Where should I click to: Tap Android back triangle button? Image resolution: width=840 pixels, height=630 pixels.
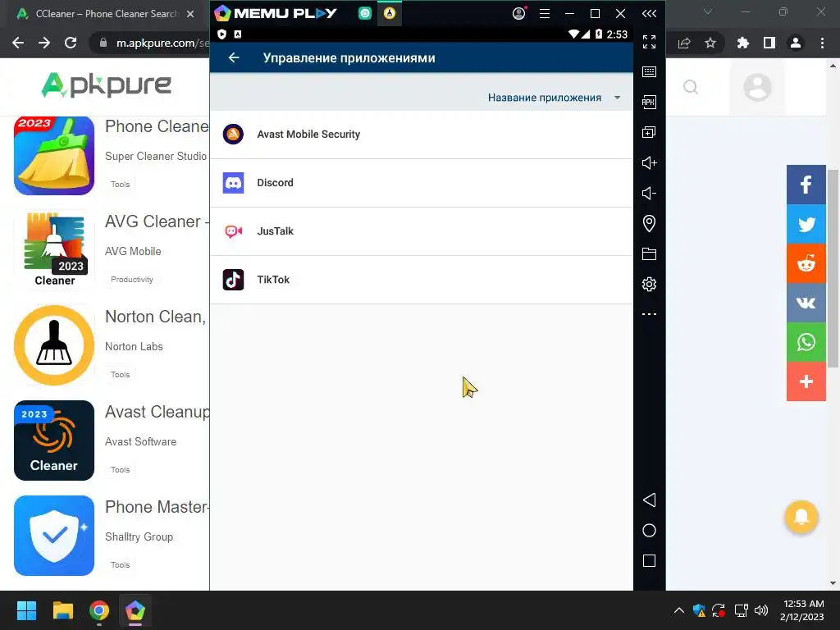click(650, 500)
